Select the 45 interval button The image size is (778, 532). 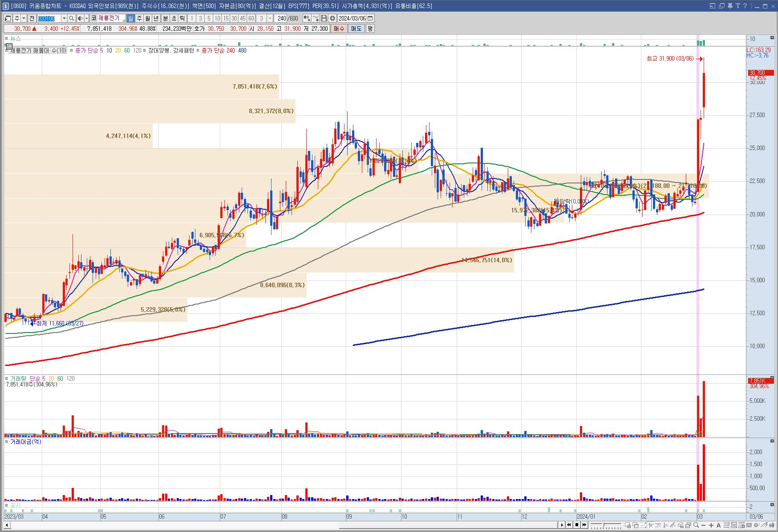[x=243, y=18]
